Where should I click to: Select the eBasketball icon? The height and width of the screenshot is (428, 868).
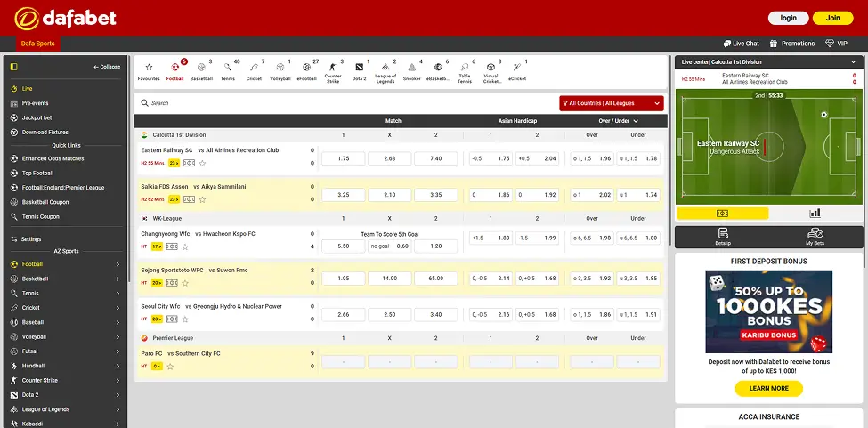[x=438, y=71]
